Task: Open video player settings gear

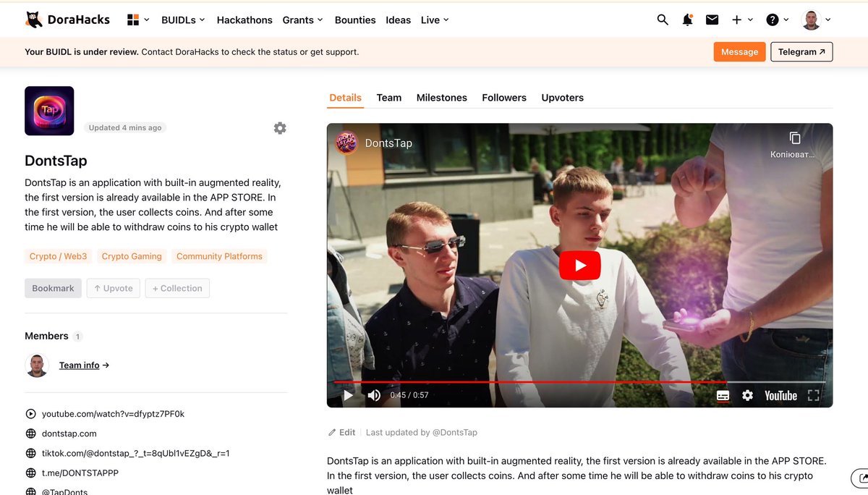Action: pos(747,395)
